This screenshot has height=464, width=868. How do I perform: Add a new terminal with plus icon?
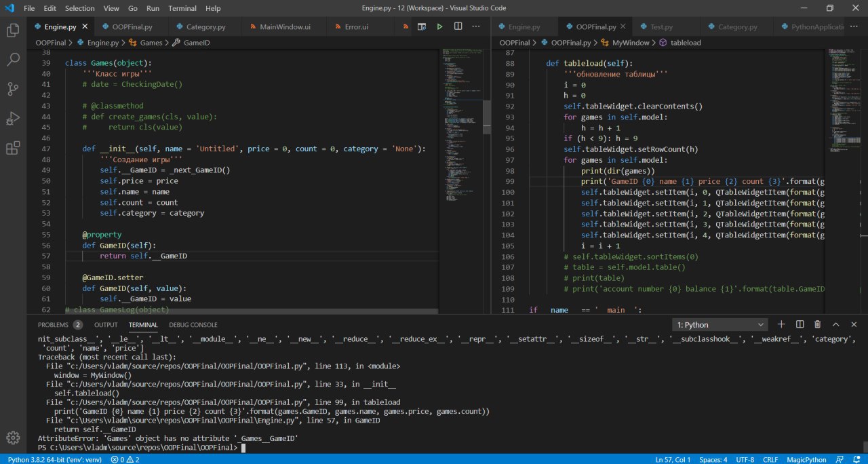tap(781, 325)
